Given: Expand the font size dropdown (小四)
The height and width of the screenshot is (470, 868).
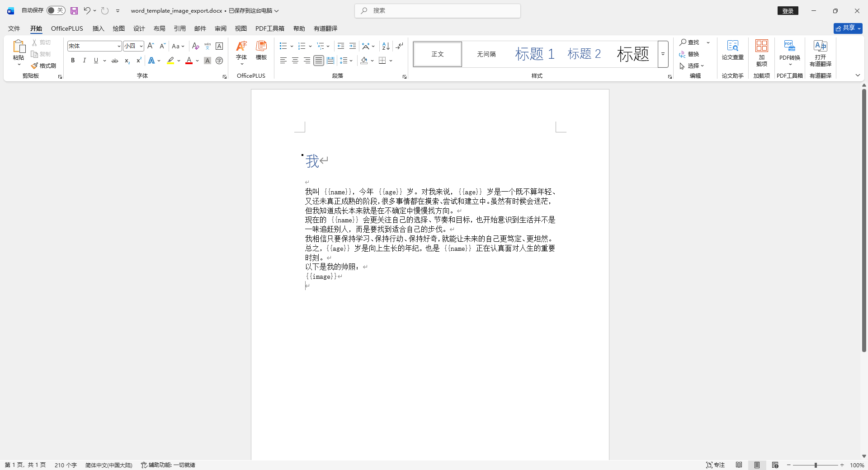Looking at the screenshot, I should pyautogui.click(x=141, y=46).
